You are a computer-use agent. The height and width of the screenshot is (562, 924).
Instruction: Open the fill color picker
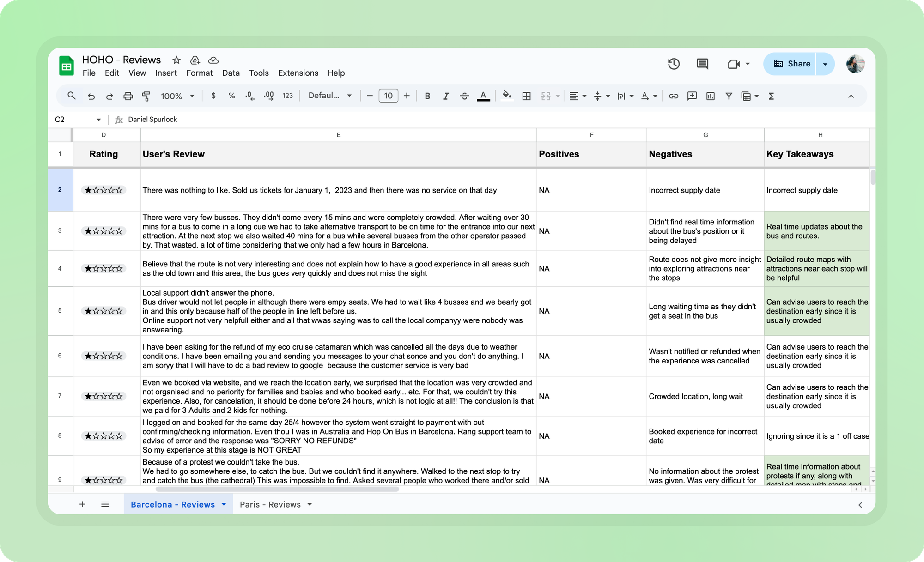[x=507, y=95]
